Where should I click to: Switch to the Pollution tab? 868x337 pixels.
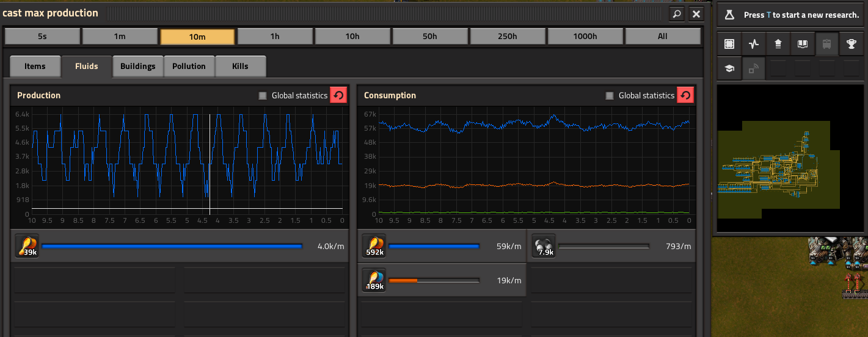(x=189, y=67)
